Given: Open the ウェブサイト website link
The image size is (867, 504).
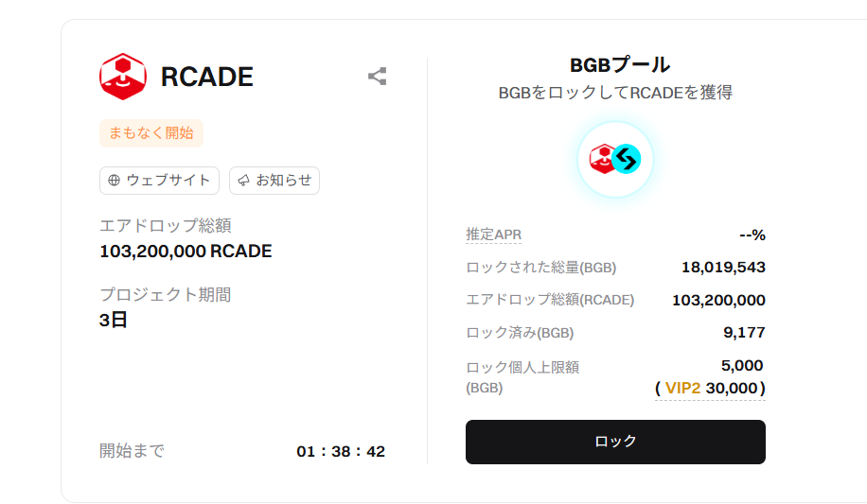Looking at the screenshot, I should (x=159, y=181).
